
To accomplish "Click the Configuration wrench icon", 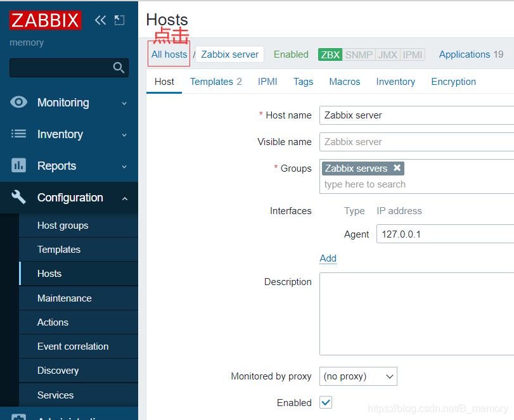I will 18,197.
